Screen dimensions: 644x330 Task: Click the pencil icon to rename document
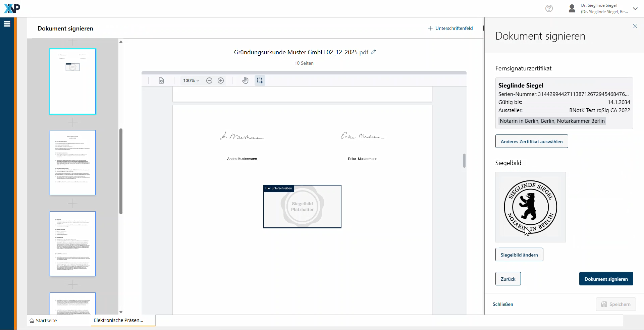tap(373, 52)
